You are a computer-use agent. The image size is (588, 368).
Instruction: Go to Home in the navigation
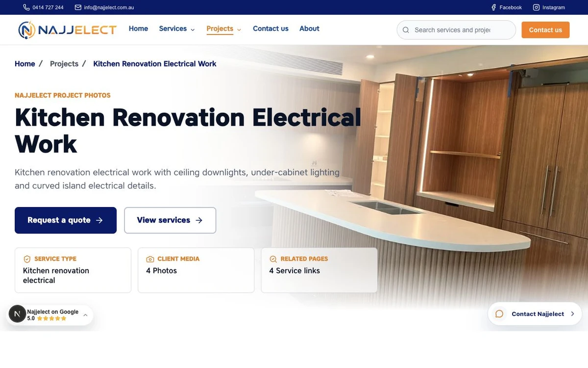(x=138, y=28)
